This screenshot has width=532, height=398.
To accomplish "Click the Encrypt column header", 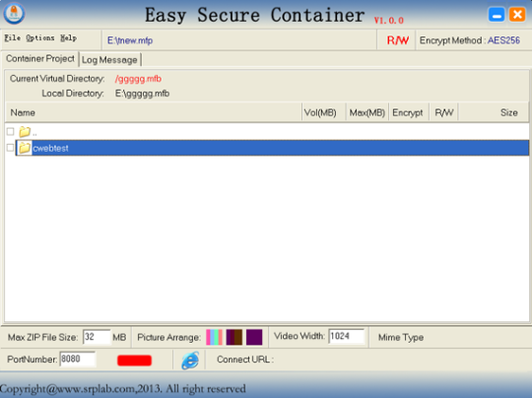I will coord(409,112).
